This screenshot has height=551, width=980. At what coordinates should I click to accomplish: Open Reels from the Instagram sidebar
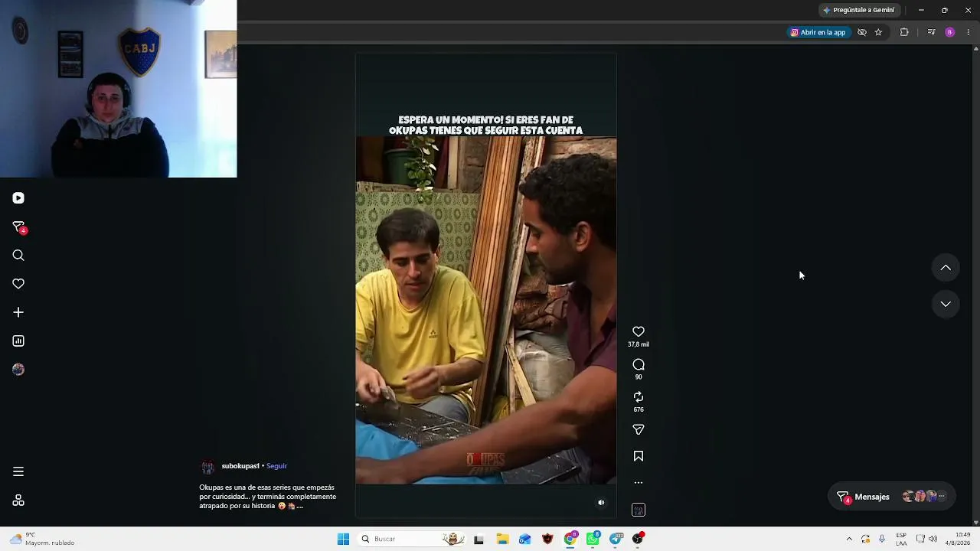pos(18,198)
